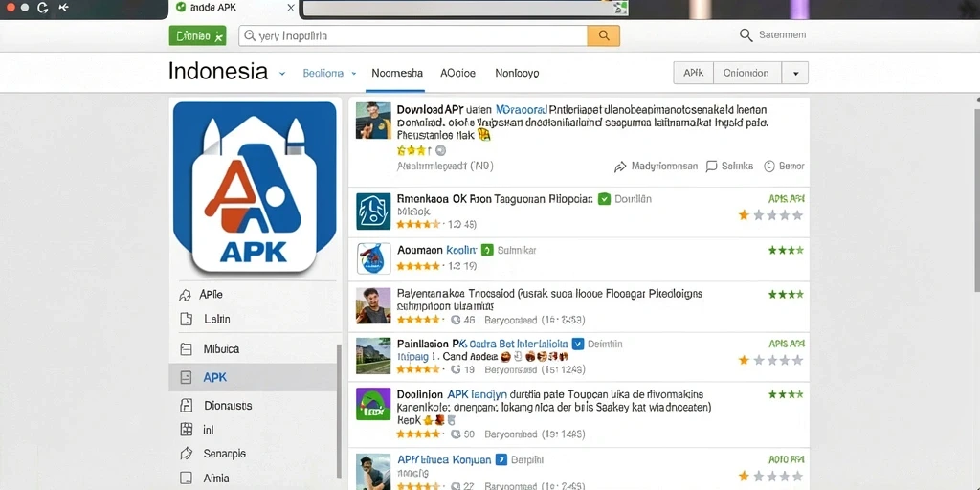Click the 'yery Inopuiirin' search field
The height and width of the screenshot is (490, 980).
click(x=412, y=35)
